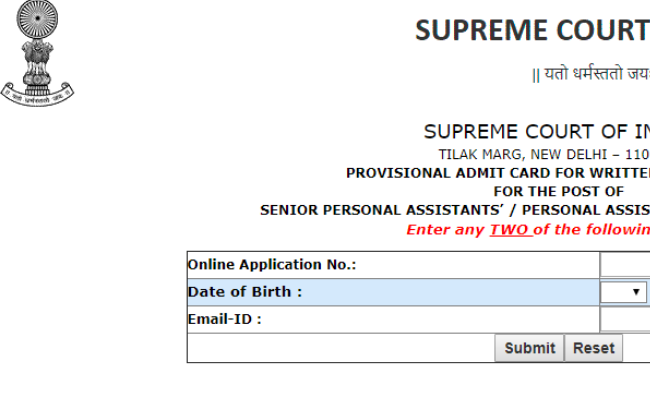Click the SENIOR PERSONAL ASSISTANTS' line

pos(455,210)
